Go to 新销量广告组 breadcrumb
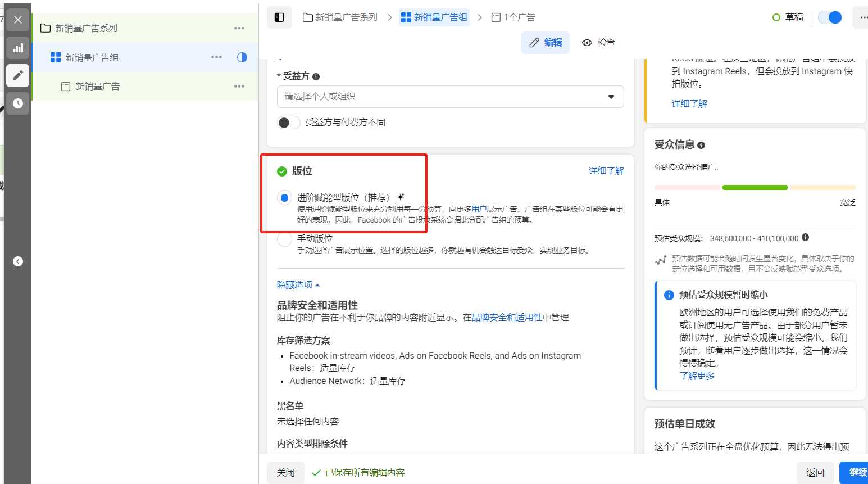This screenshot has height=484, width=868. click(434, 17)
